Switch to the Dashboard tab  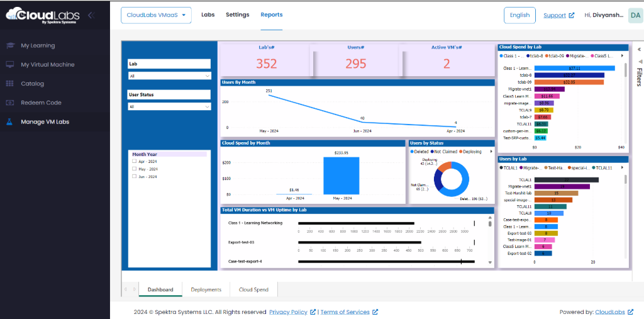pos(160,289)
